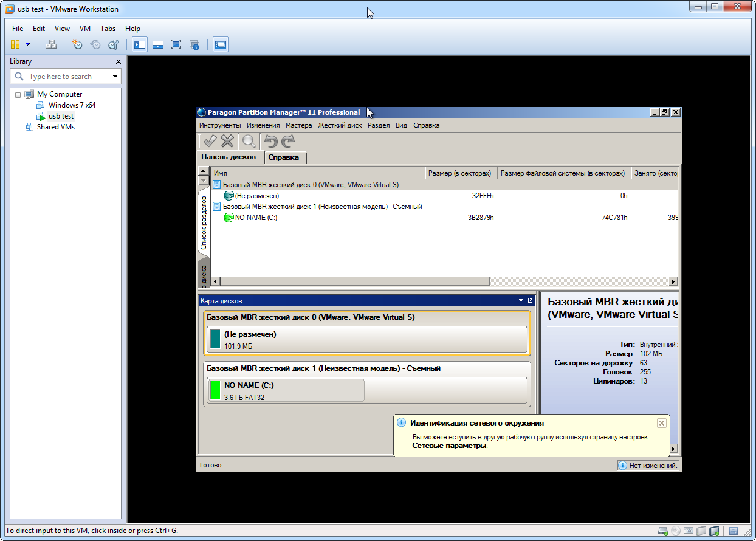This screenshot has height=541, width=756.
Task: Click the revert to snapshot icon
Action: point(95,44)
